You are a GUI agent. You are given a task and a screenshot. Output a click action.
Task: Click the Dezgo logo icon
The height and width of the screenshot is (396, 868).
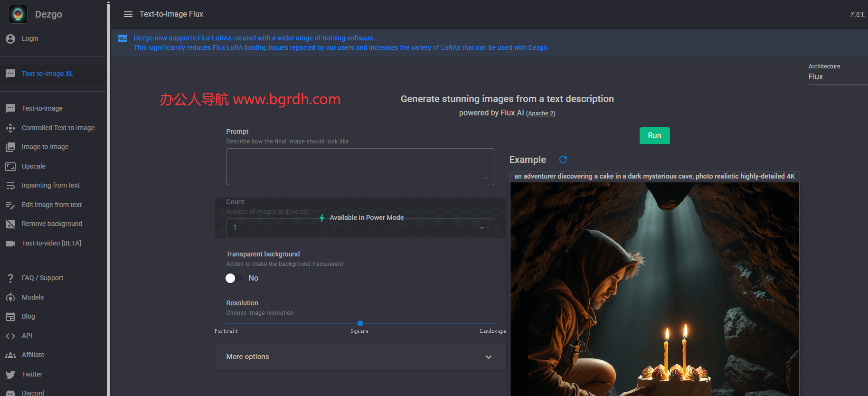pyautogui.click(x=18, y=14)
